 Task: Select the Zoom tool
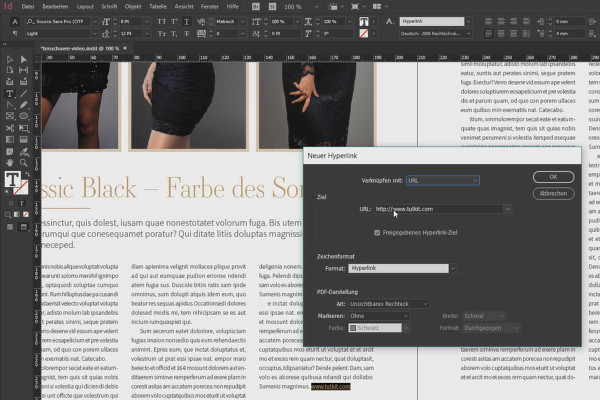click(x=24, y=163)
